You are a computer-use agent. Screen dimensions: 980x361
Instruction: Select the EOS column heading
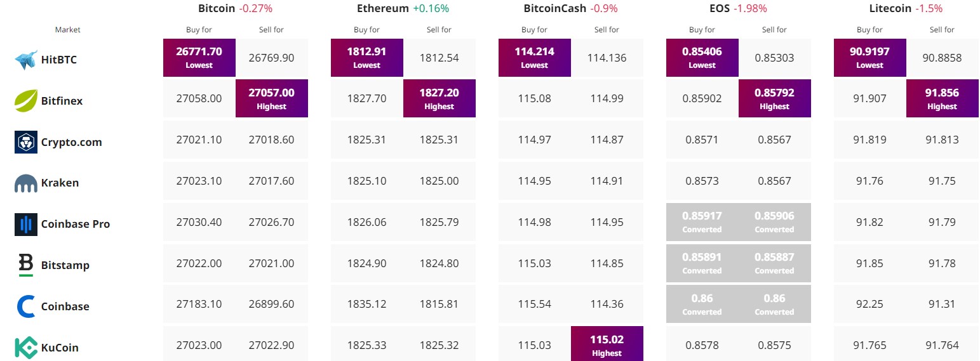(720, 9)
